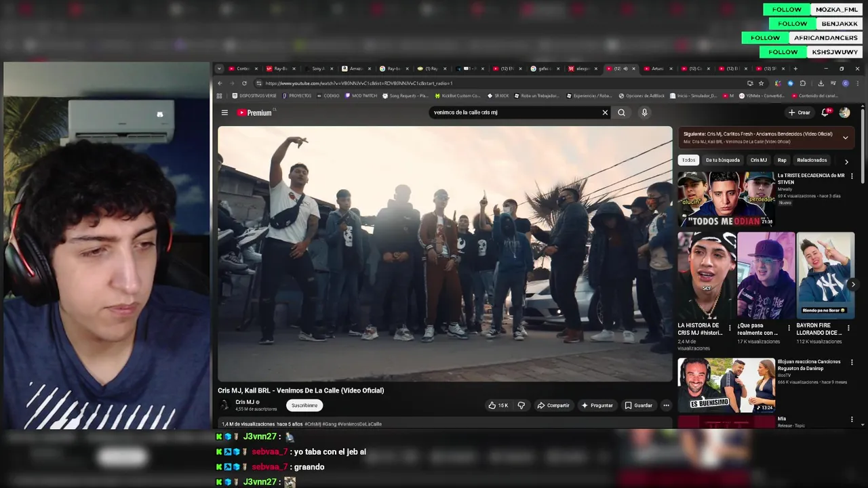This screenshot has height=488, width=868.
Task: Open the PROYECTOS bookmark folder
Action: [297, 96]
